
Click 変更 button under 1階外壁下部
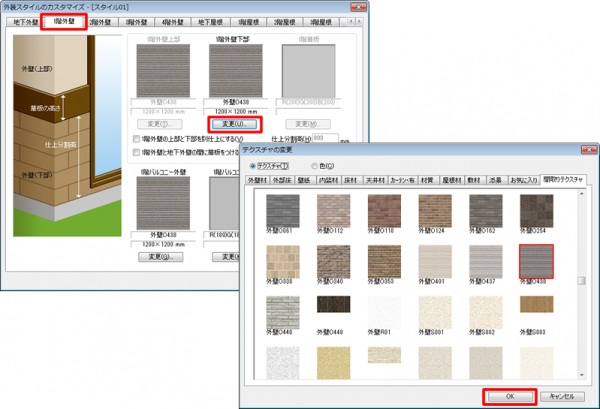(x=231, y=123)
